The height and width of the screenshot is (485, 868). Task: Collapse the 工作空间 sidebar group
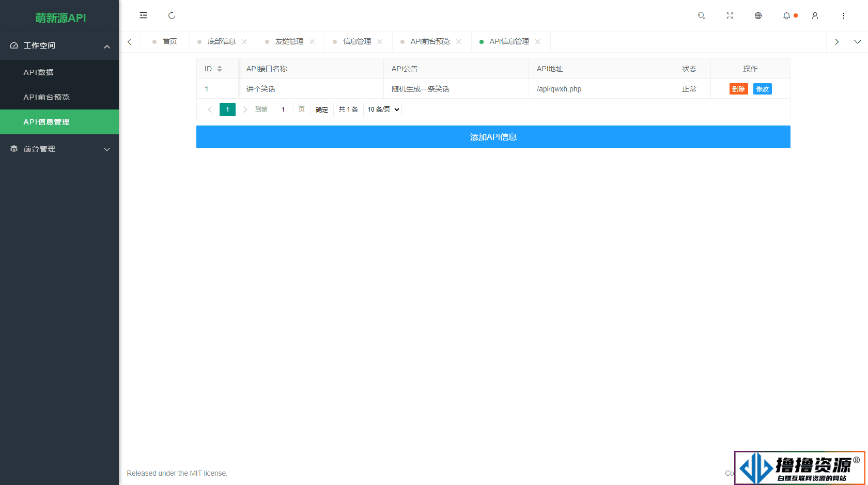point(59,45)
